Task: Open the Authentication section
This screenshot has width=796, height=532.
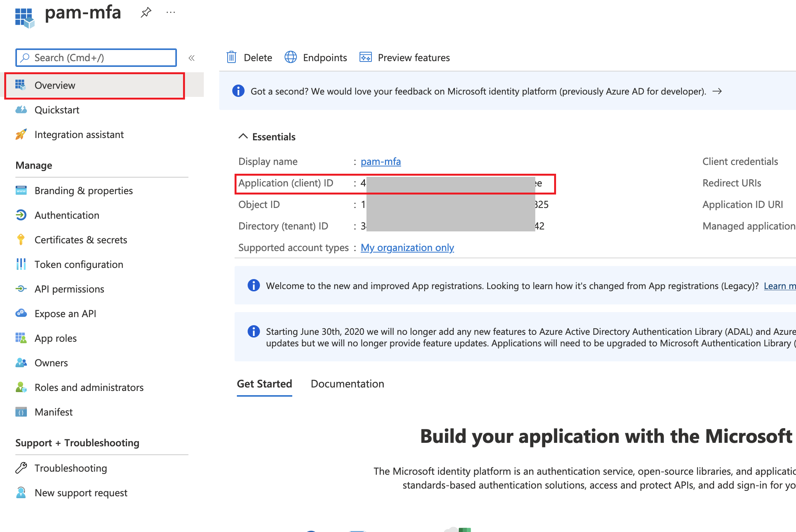Action: [67, 215]
